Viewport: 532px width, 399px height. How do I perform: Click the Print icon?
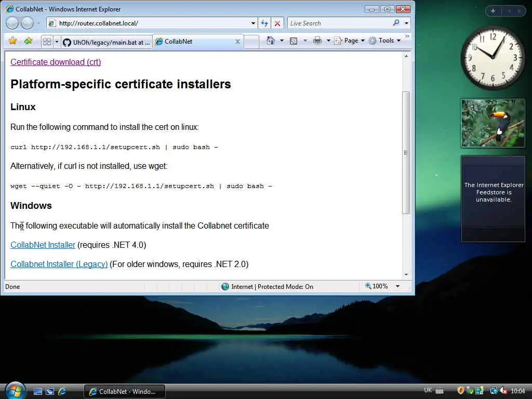click(x=317, y=41)
